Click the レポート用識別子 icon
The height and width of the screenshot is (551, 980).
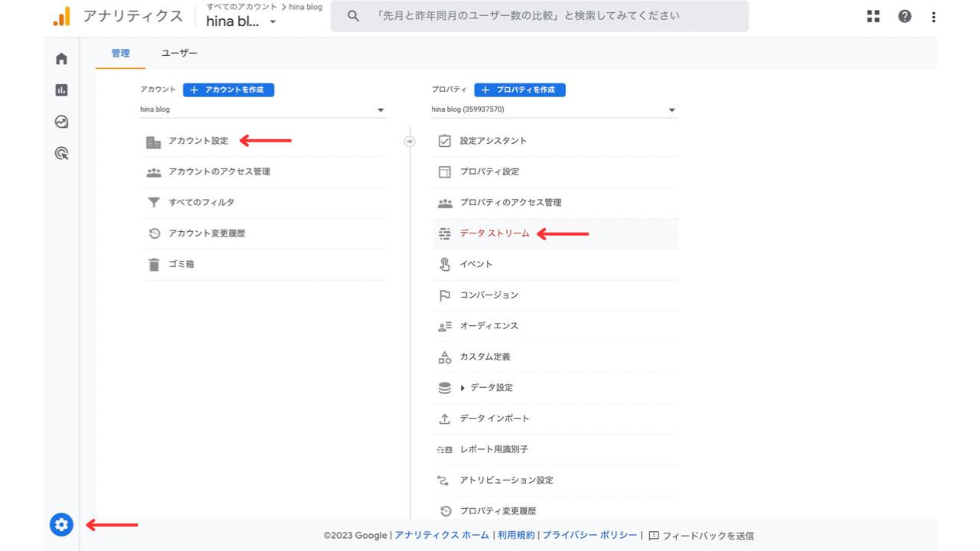445,450
